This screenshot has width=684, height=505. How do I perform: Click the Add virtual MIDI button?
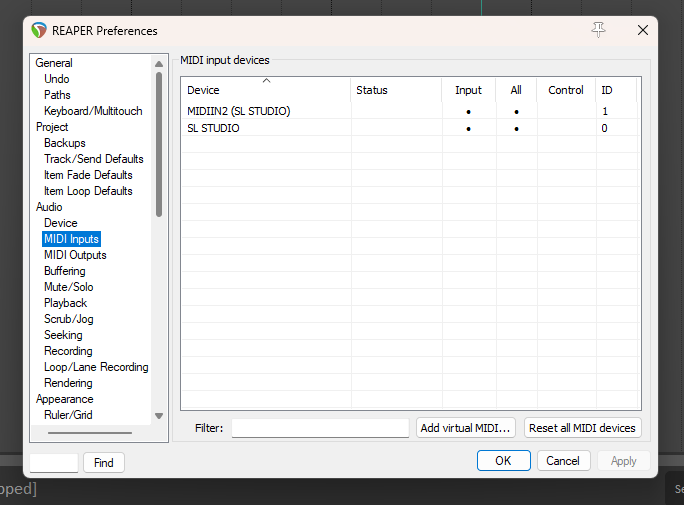click(466, 428)
